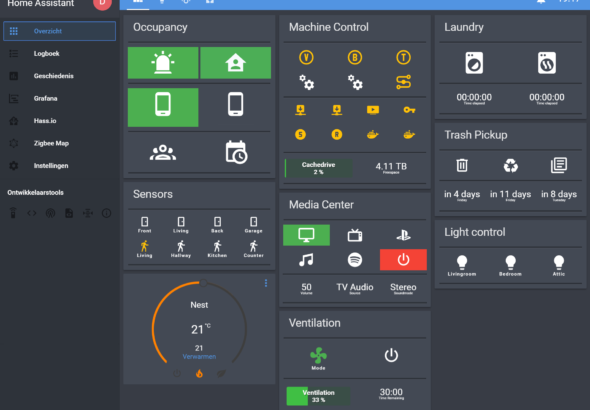Toggle the green alarm light button in Occupancy
This screenshot has height=410, width=590.
tap(163, 63)
